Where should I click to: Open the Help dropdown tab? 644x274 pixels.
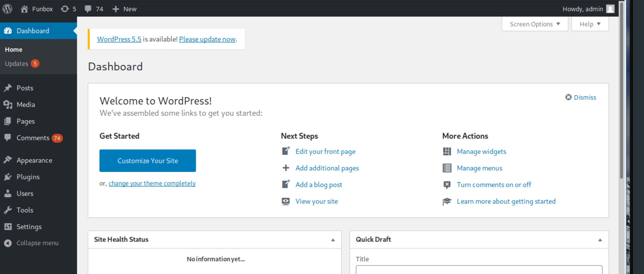point(589,24)
